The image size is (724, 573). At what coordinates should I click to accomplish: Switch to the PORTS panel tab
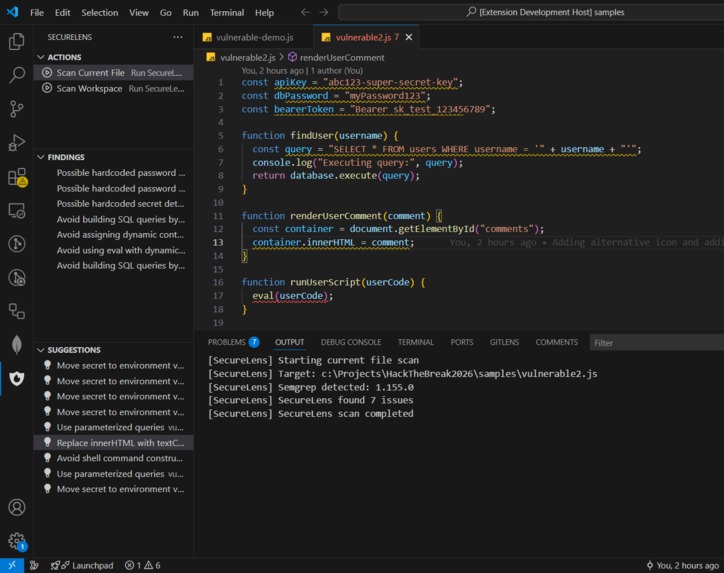pyautogui.click(x=462, y=342)
